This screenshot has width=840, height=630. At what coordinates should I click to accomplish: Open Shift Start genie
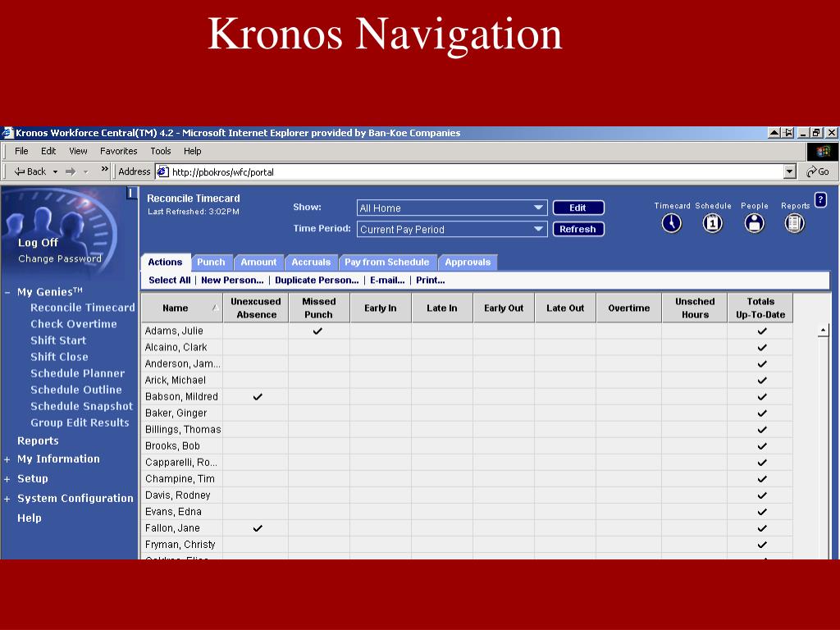click(x=58, y=340)
